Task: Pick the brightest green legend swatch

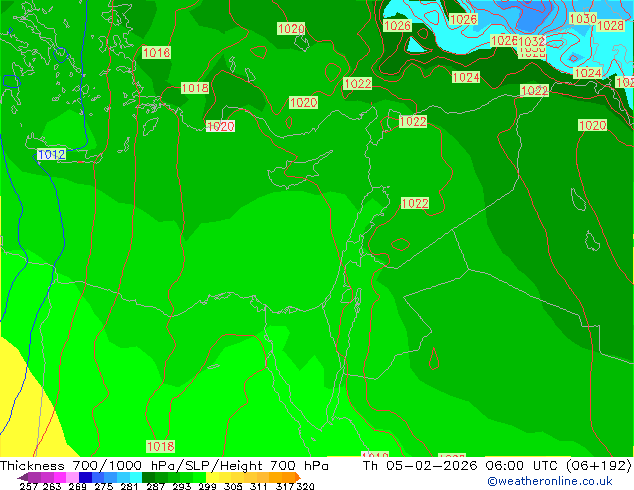Action: (199, 477)
